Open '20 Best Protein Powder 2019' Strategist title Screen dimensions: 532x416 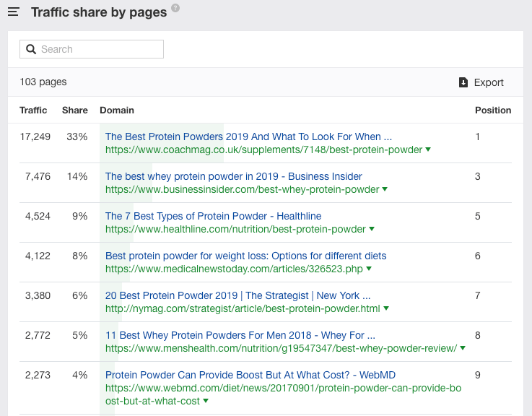click(237, 295)
